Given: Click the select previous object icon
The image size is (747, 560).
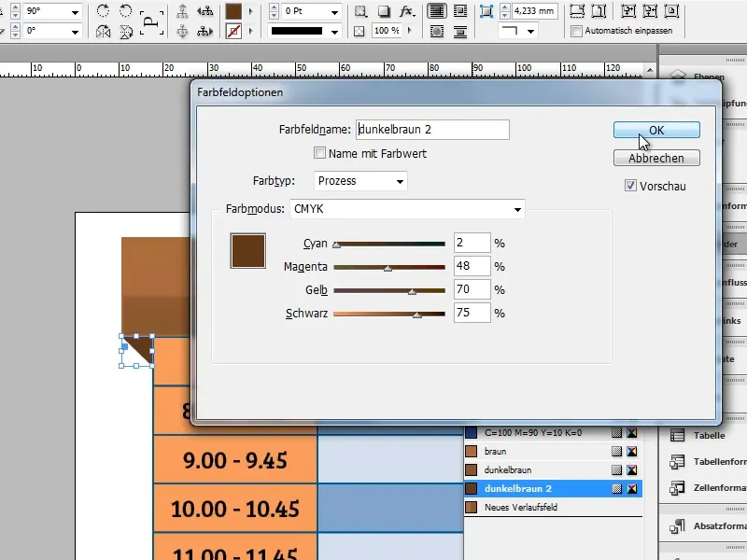Looking at the screenshot, I should click(x=204, y=11).
